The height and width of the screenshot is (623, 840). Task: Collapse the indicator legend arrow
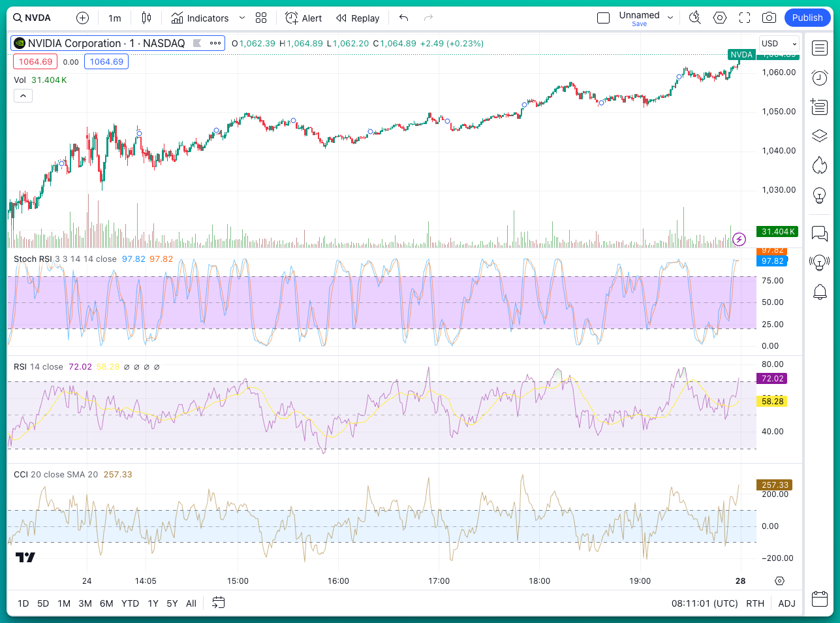(23, 96)
